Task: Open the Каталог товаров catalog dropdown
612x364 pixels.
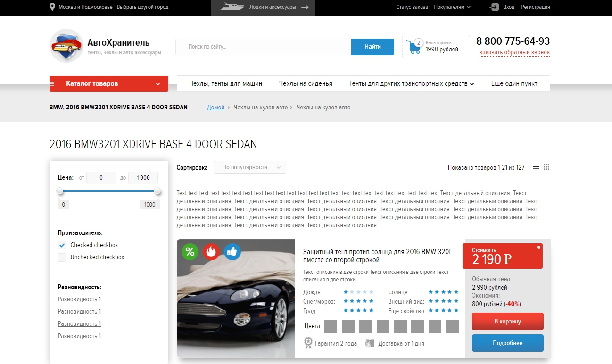Action: pyautogui.click(x=109, y=84)
